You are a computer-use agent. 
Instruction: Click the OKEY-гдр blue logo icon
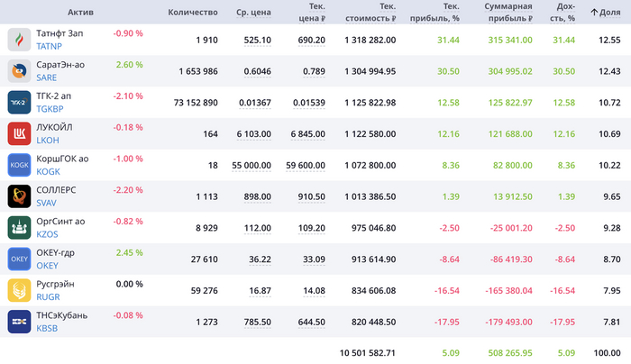[20, 259]
